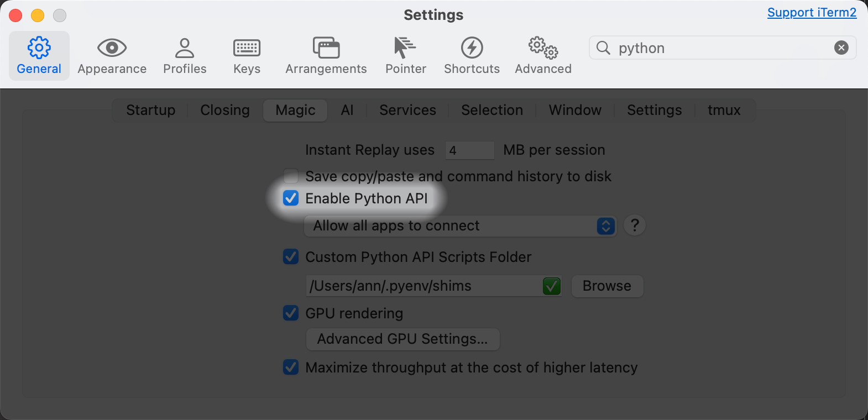
Task: Open the Keys keyboard settings
Action: pyautogui.click(x=247, y=56)
